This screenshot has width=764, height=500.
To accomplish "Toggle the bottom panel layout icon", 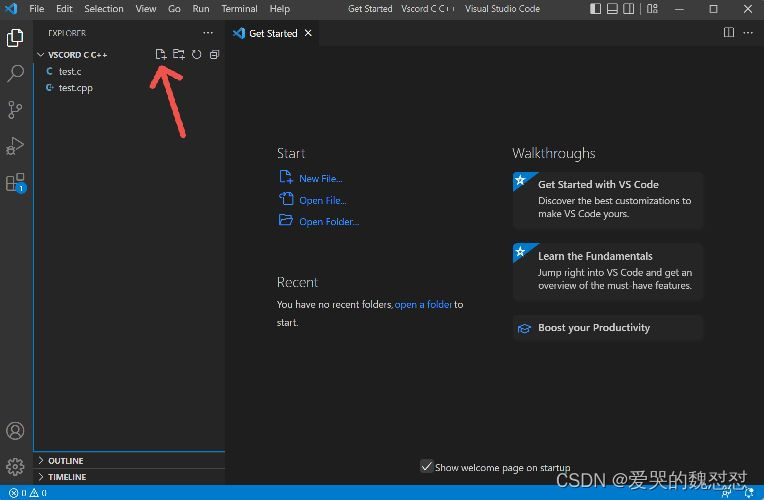I will pyautogui.click(x=612, y=9).
